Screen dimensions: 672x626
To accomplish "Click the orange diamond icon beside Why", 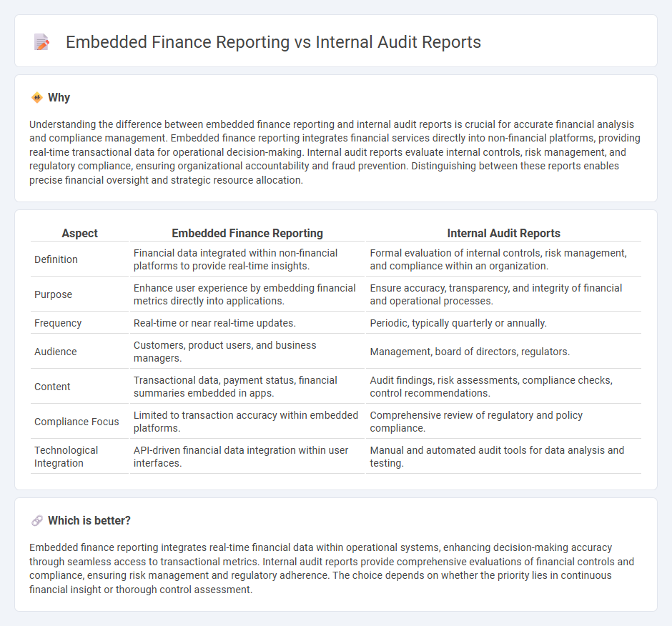I will click(37, 98).
